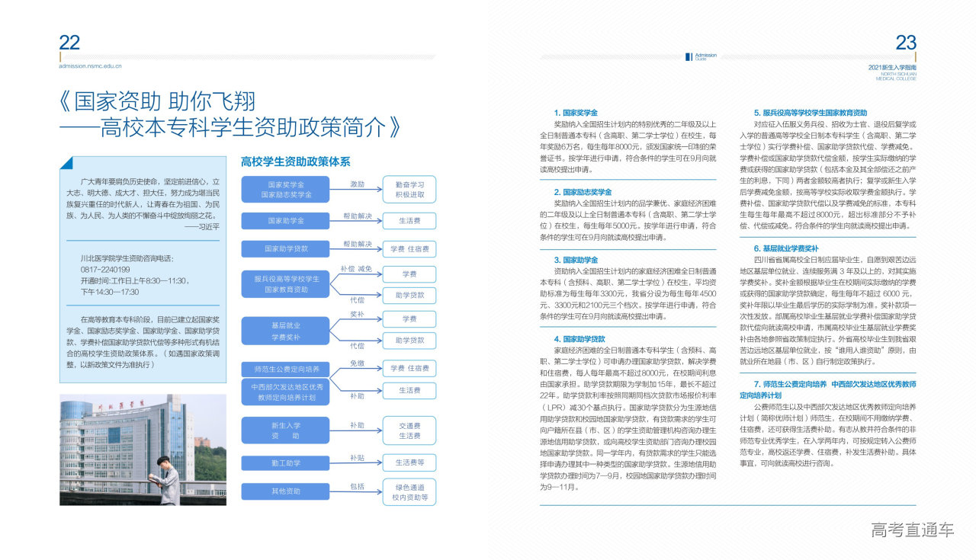Click the 其他资助 blue box

tap(286, 491)
